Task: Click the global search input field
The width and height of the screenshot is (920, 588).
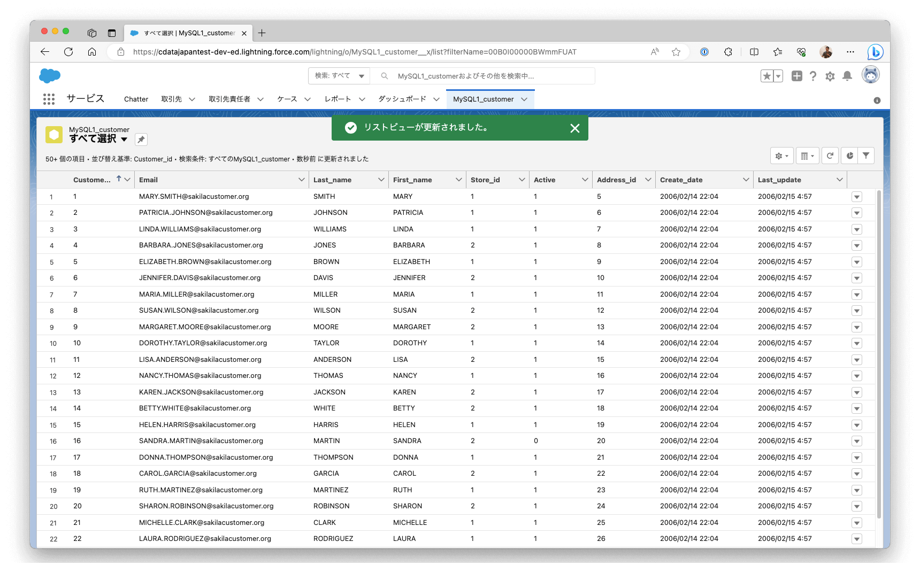Action: tap(482, 76)
